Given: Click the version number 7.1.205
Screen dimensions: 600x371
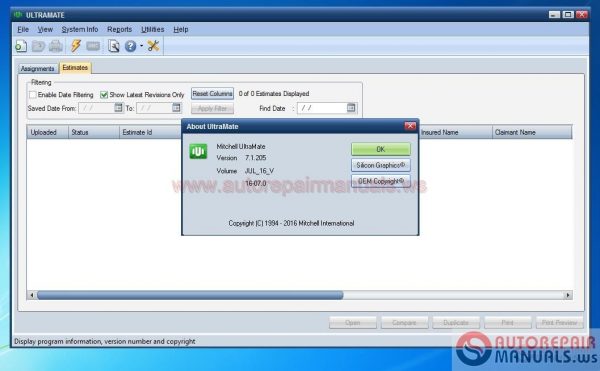Looking at the screenshot, I should tap(256, 158).
